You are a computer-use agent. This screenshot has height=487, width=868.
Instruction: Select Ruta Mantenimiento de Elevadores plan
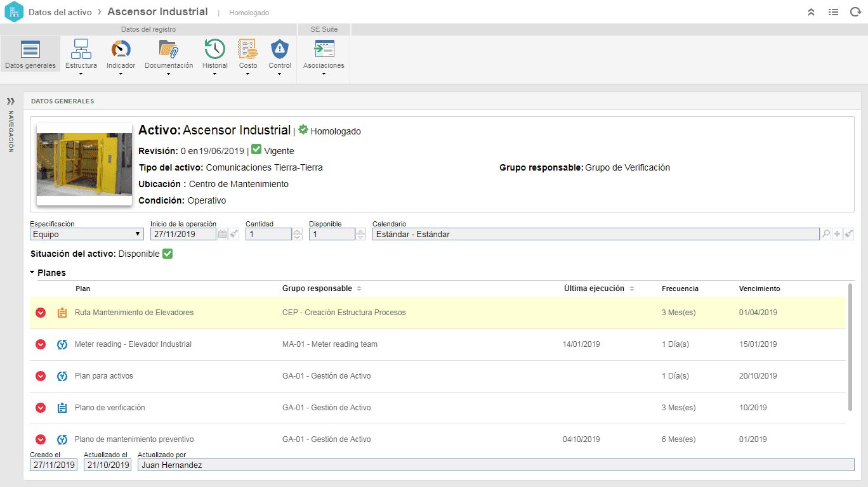pyautogui.click(x=134, y=313)
